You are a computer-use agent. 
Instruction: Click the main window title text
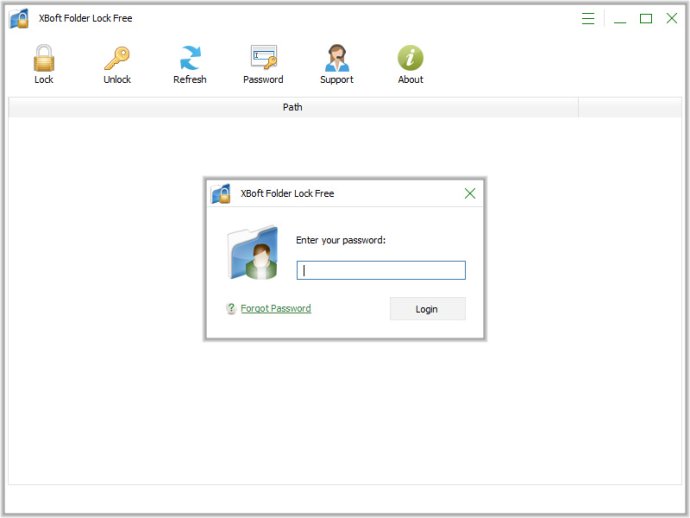point(85,18)
